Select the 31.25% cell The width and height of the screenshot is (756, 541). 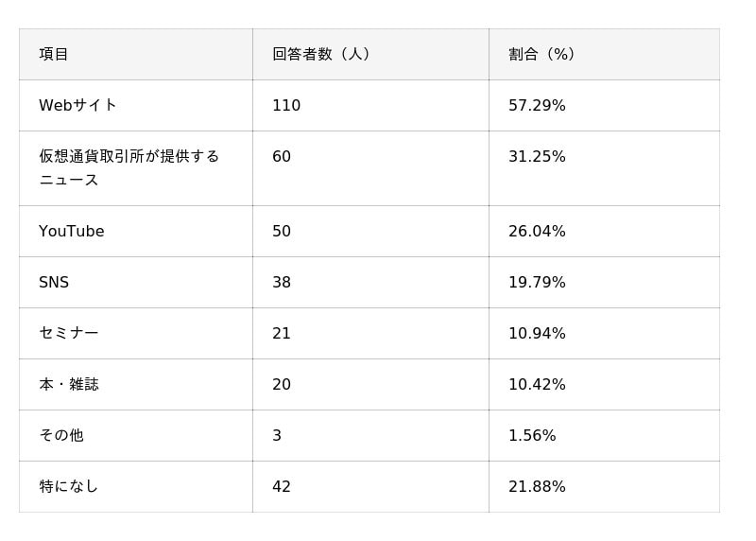tap(537, 157)
